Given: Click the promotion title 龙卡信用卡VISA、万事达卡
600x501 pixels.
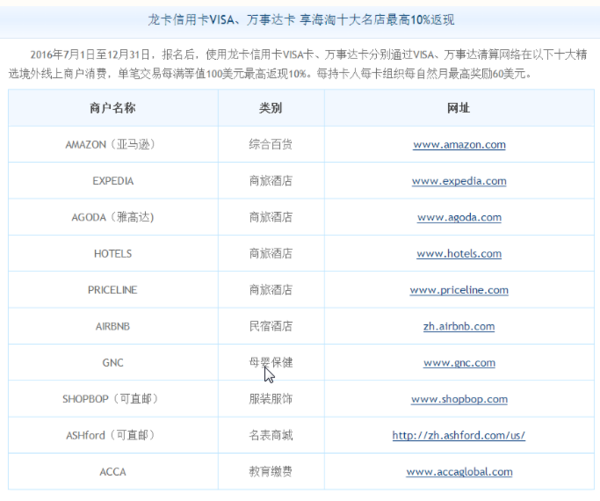Looking at the screenshot, I should coord(222,20).
